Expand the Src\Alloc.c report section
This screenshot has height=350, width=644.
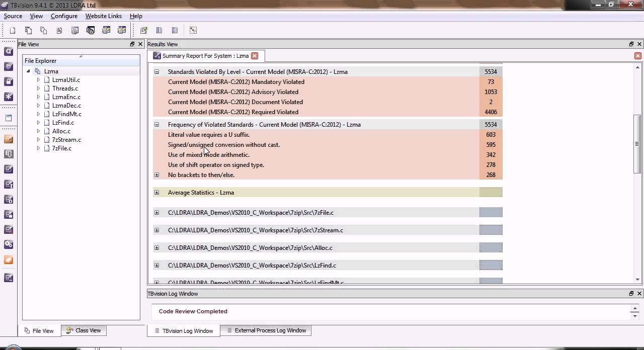[156, 248]
